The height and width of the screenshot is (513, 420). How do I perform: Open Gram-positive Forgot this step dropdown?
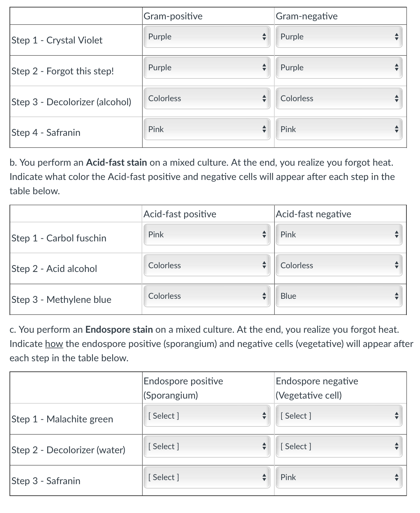(x=207, y=68)
